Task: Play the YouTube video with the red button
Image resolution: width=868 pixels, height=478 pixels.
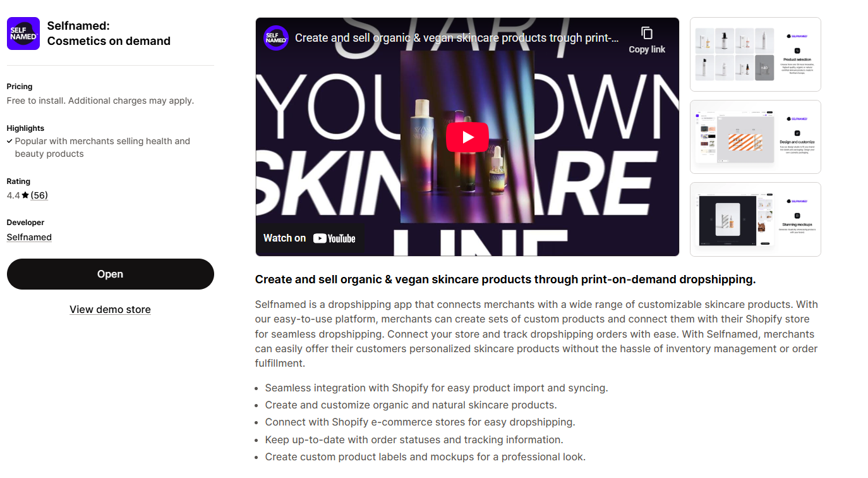Action: click(x=467, y=137)
